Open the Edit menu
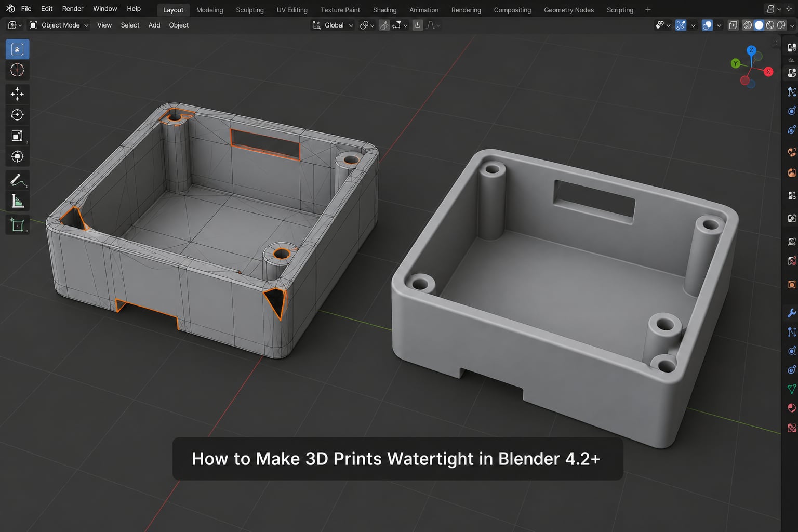Screen dimensions: 798x532 tap(47, 9)
